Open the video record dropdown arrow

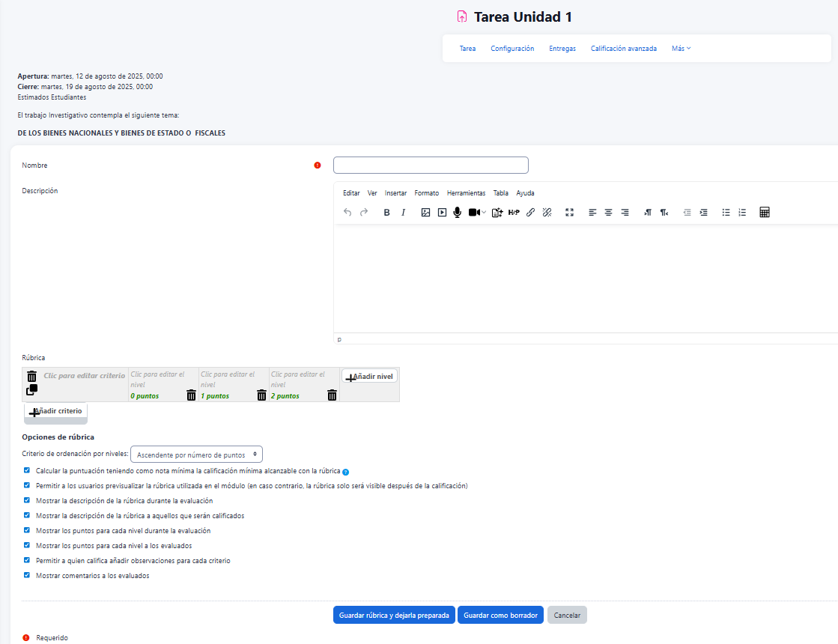pos(484,213)
